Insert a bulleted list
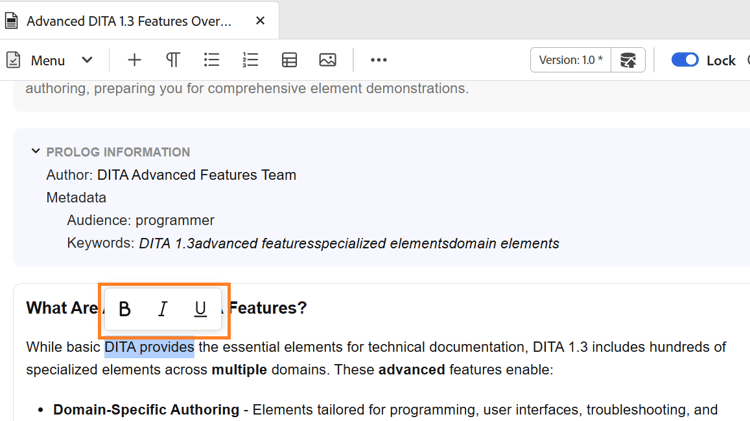Screen dimensions: 750x421 tap(211, 60)
